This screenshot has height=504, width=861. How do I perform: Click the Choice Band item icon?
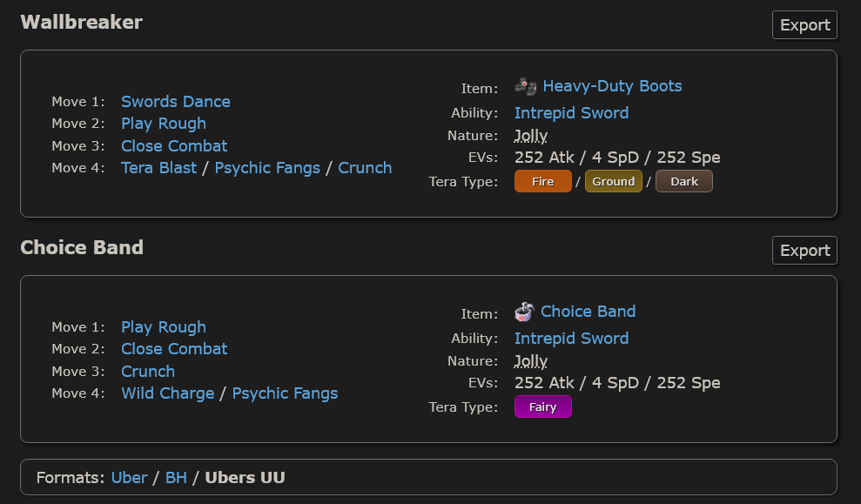[x=524, y=312]
